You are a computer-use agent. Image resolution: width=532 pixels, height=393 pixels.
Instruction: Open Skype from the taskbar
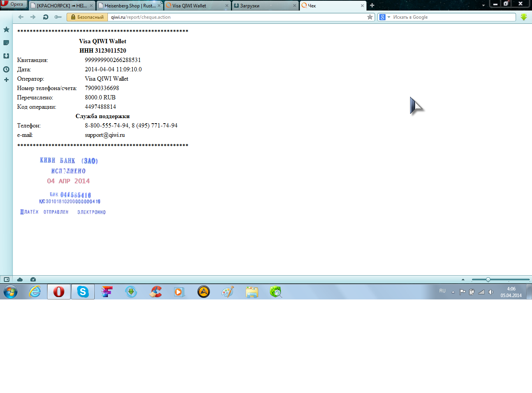tap(83, 292)
